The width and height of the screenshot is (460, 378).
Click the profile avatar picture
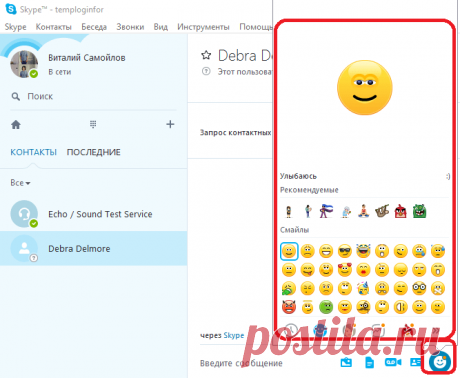pyautogui.click(x=24, y=64)
